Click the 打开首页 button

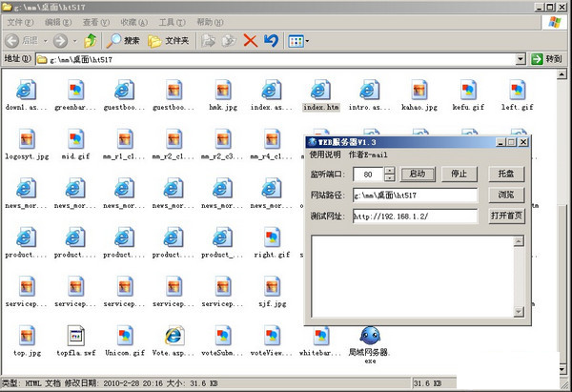(506, 216)
